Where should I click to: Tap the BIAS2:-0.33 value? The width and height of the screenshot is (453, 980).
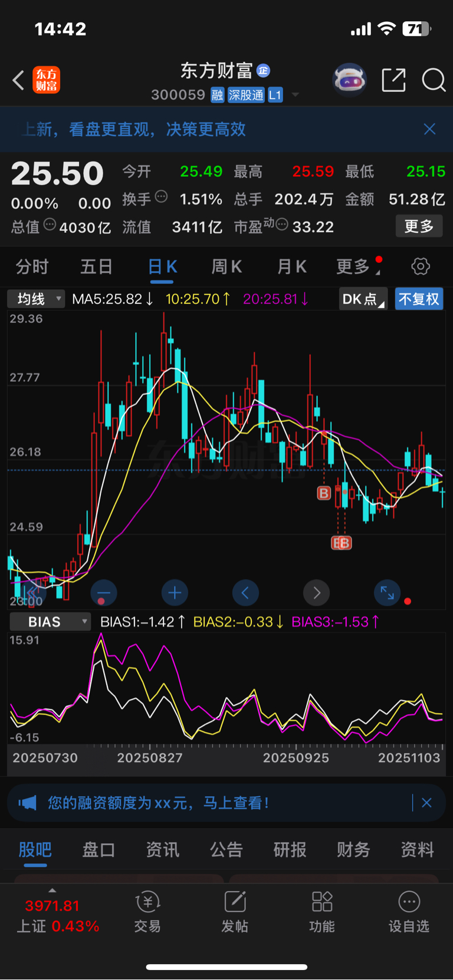(x=239, y=622)
